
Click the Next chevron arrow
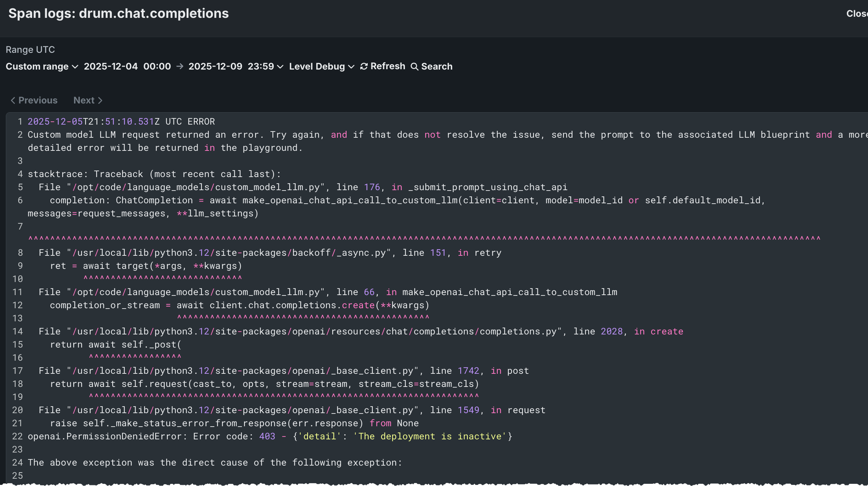100,100
